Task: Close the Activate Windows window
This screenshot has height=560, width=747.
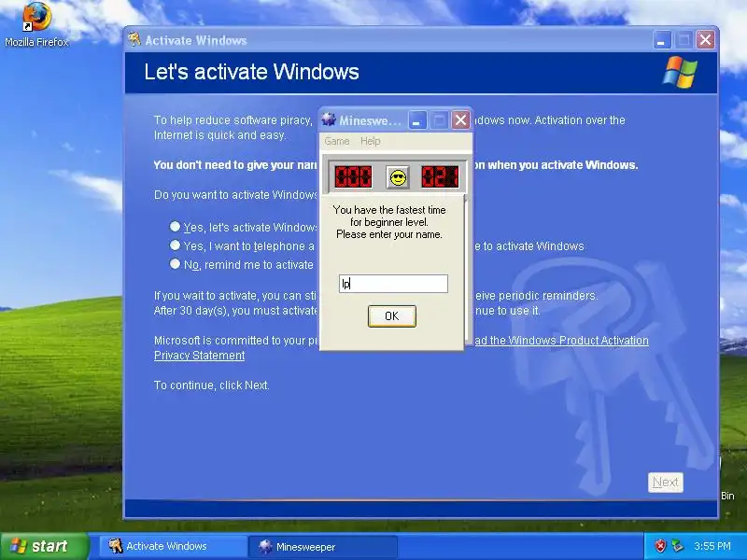Action: (x=706, y=40)
